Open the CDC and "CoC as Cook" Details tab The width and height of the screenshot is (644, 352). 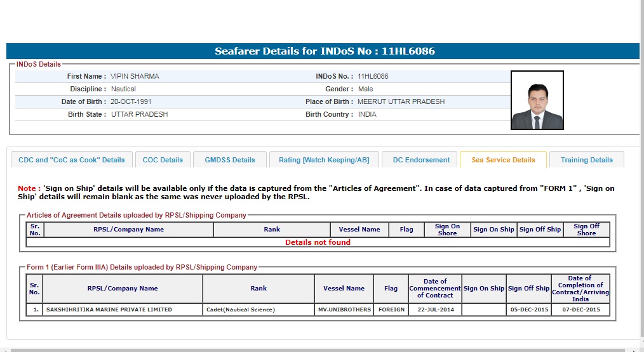tap(72, 160)
